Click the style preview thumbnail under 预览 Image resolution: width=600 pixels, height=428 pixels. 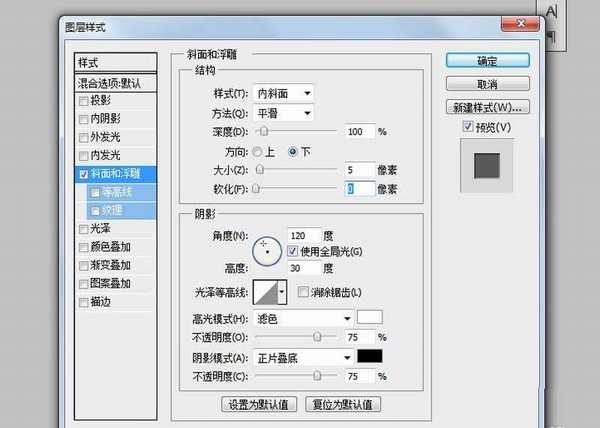(489, 166)
